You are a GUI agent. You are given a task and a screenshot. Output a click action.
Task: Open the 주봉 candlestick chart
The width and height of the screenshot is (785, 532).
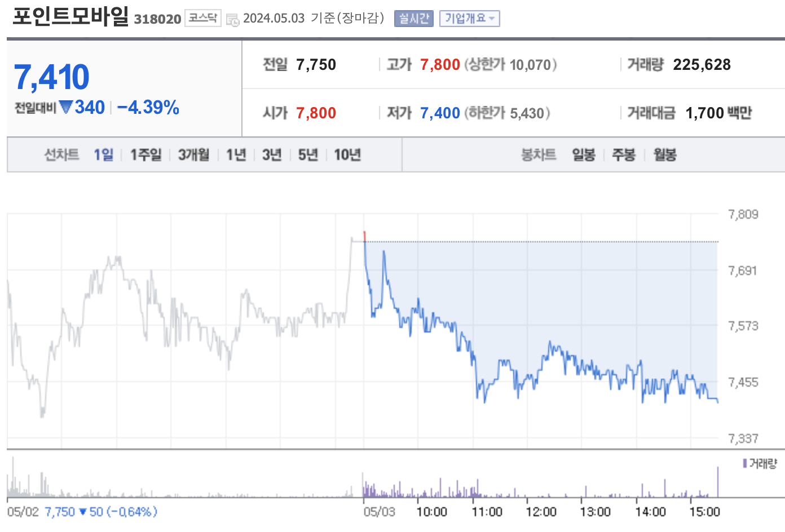coord(624,154)
